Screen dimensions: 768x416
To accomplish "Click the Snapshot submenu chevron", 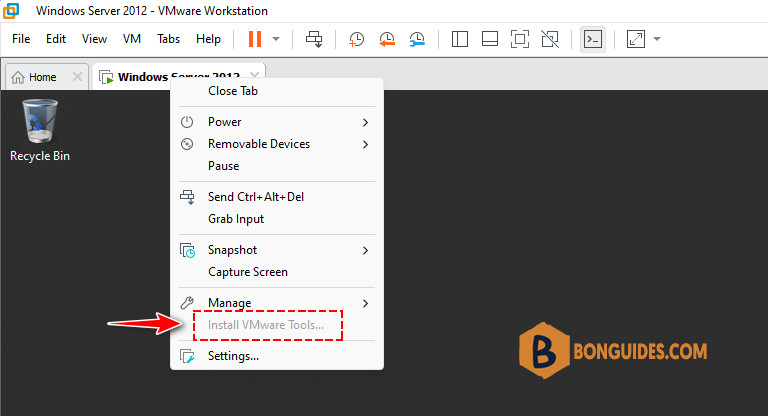I will point(365,250).
